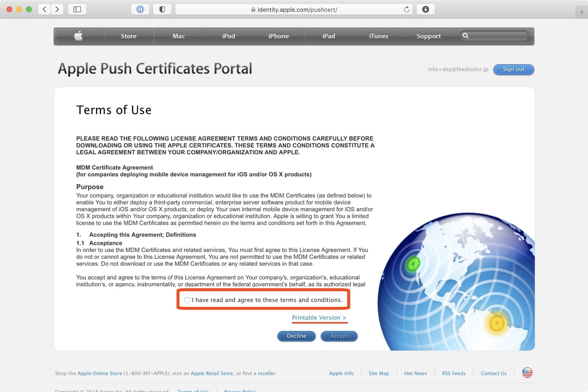Check 'I have read and agree' checkbox

pos(187,300)
